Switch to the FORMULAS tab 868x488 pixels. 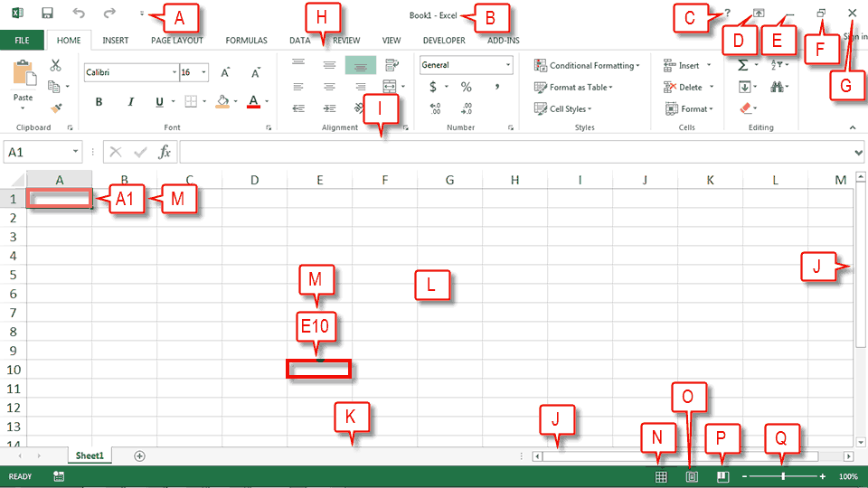click(x=246, y=41)
